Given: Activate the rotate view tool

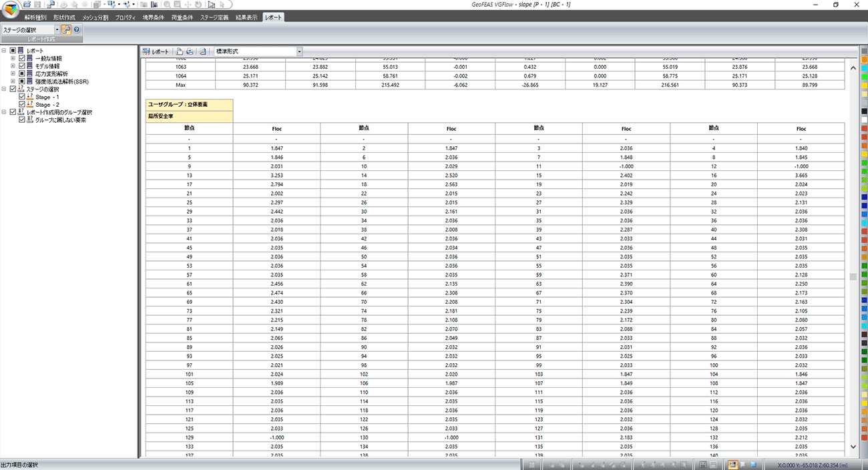Looking at the screenshot, I should tap(198, 4).
